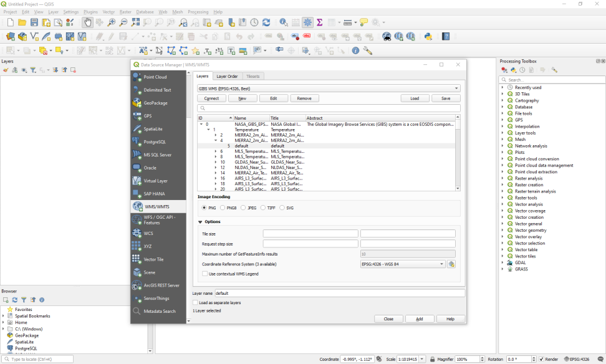The image size is (606, 364).
Task: Select the PNG8 image encoding
Action: pos(223,208)
